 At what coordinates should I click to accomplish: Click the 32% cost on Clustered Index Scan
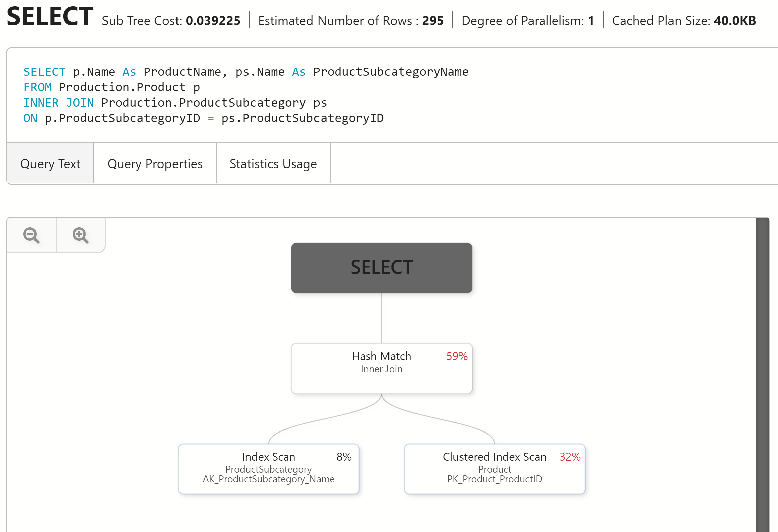[570, 457]
